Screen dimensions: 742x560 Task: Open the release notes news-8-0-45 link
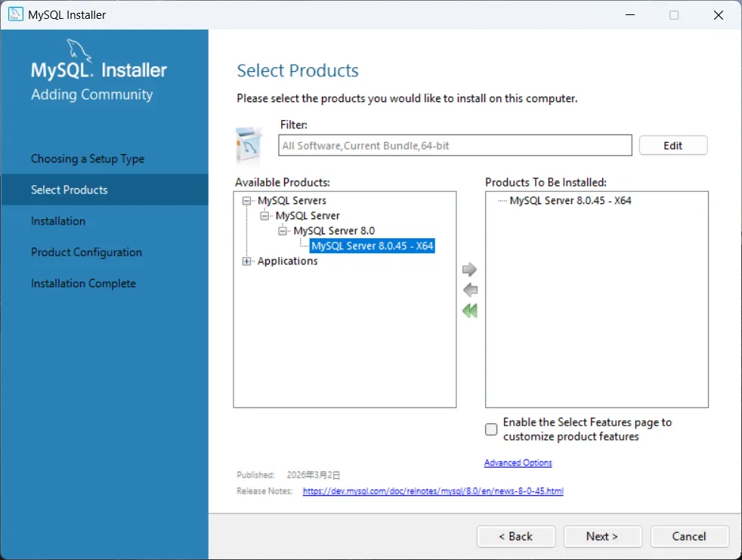(x=433, y=491)
